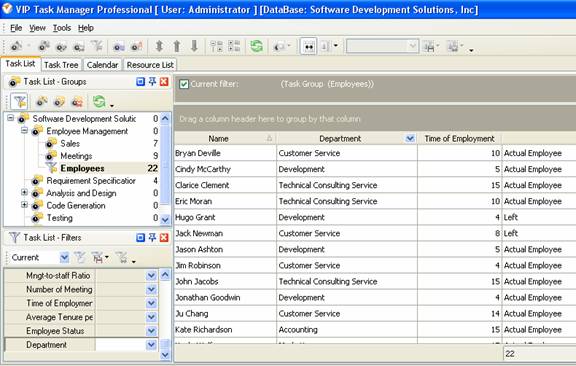Open the Department filter row dropdown
The image size is (576, 366).
[x=151, y=345]
